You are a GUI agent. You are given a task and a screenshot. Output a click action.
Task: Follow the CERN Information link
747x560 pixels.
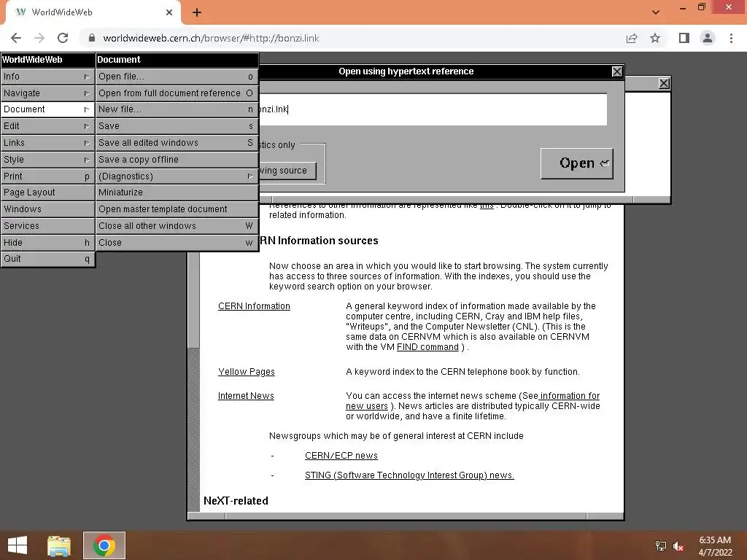coord(254,306)
